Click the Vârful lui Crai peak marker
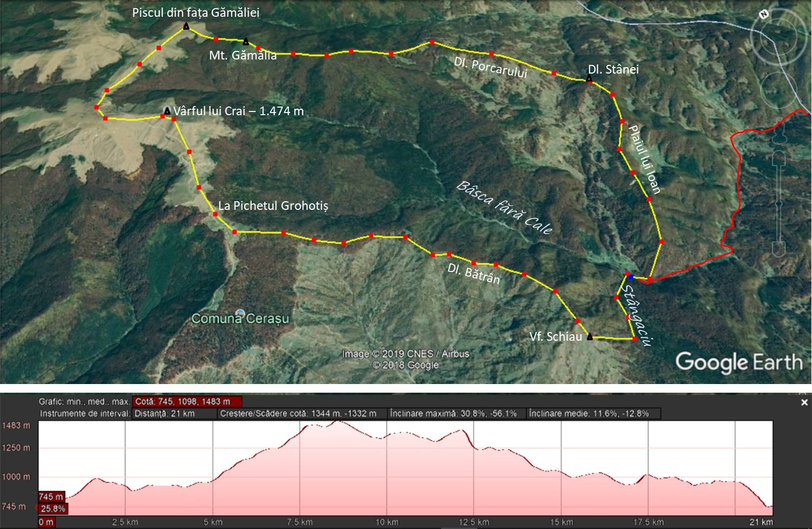812x529 pixels. pos(167,111)
